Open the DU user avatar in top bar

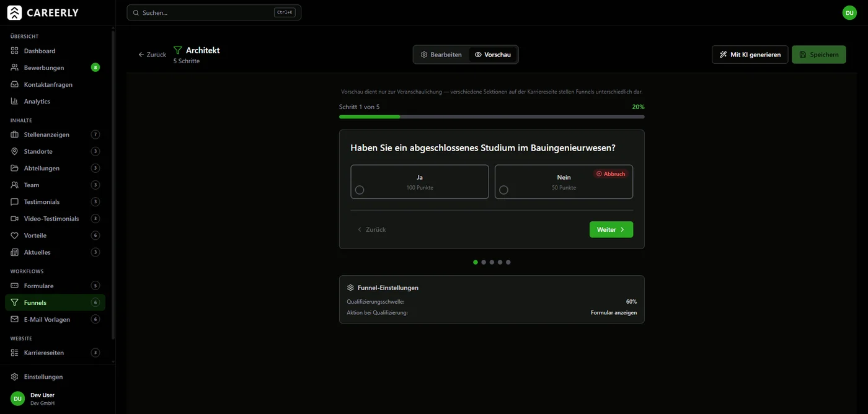pos(849,12)
